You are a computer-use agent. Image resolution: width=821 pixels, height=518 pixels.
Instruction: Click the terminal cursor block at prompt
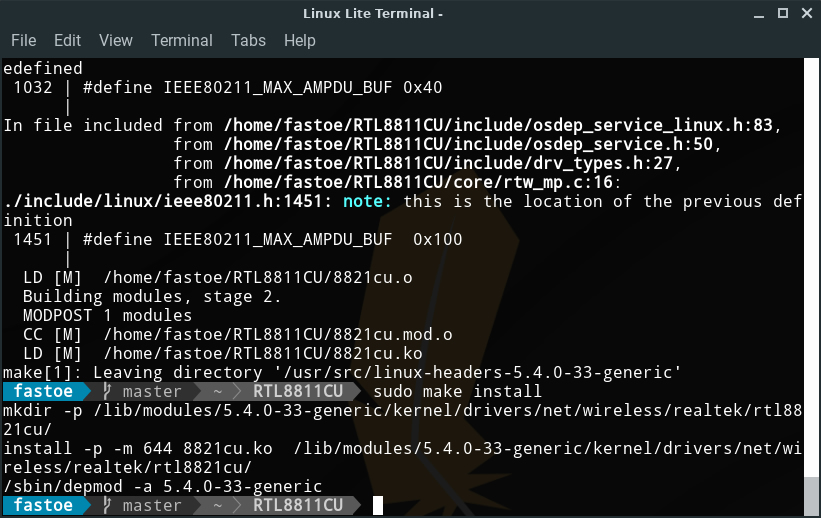pyautogui.click(x=378, y=505)
